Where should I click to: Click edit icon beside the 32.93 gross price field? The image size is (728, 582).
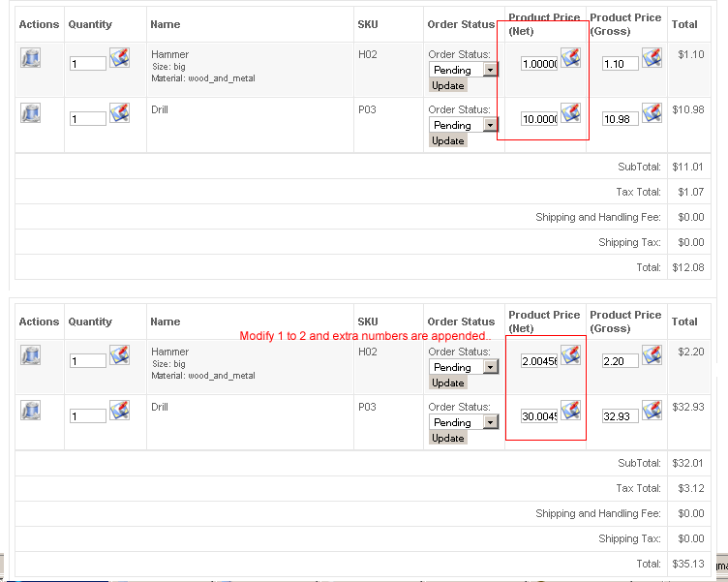pyautogui.click(x=652, y=410)
